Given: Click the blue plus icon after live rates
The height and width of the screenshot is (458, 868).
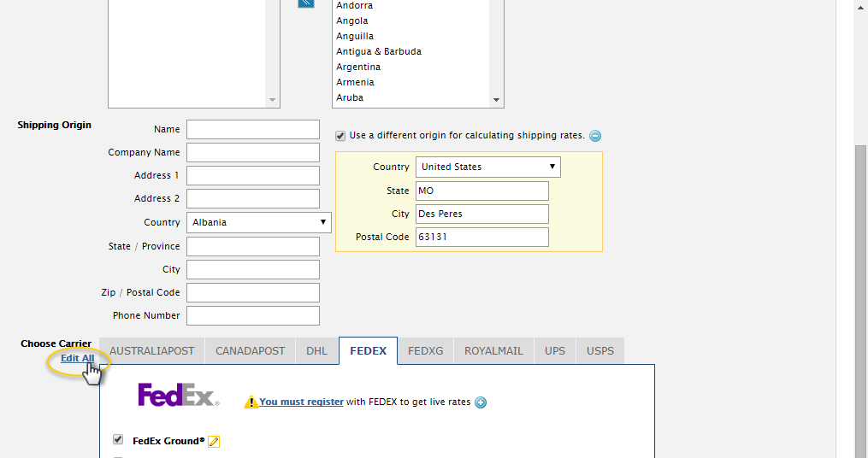Looking at the screenshot, I should coord(481,402).
